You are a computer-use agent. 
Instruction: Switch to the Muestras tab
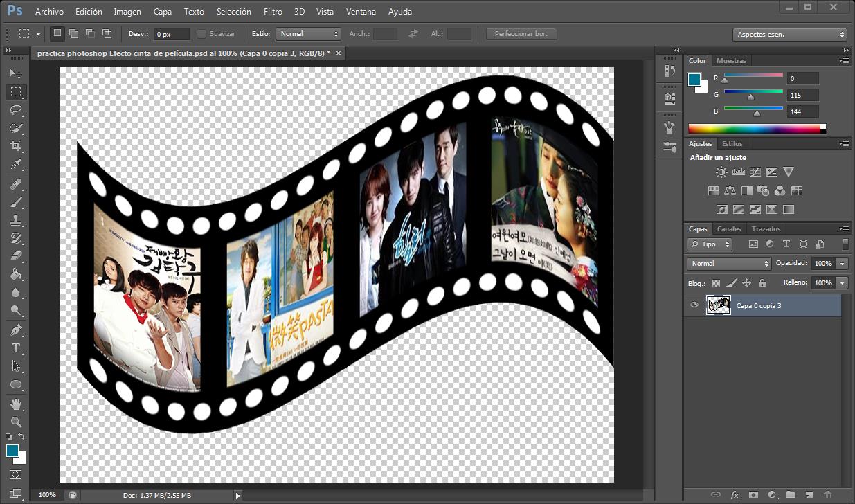coord(731,61)
